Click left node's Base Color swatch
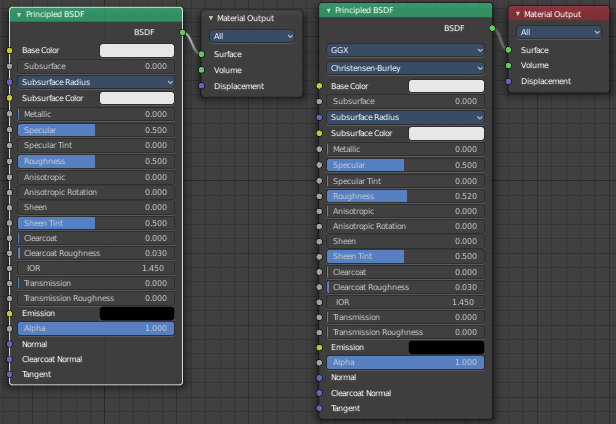Viewport: 616px width, 424px height. (137, 50)
